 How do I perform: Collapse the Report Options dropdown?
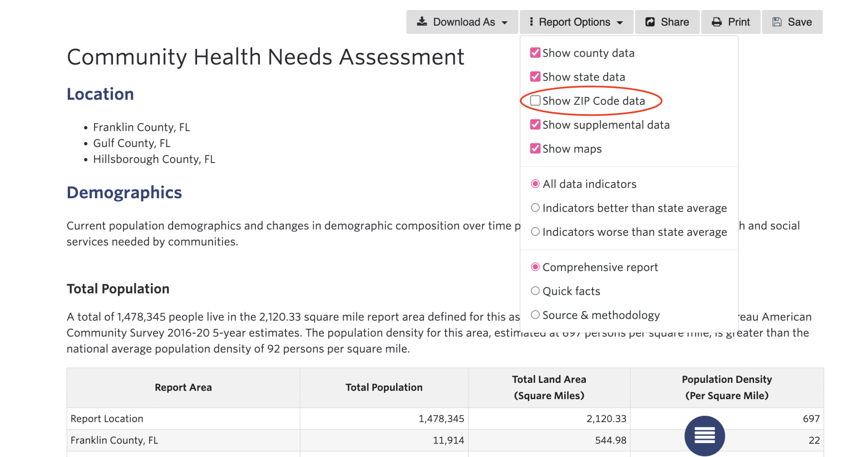576,21
